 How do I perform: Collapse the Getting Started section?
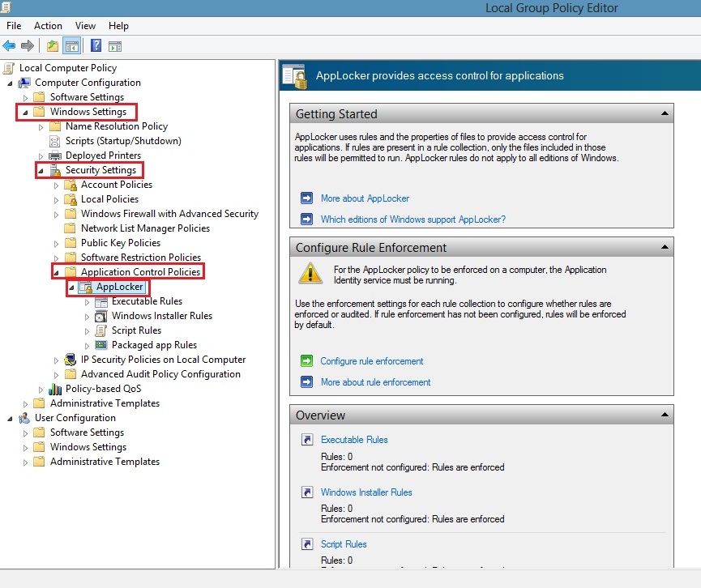coord(665,113)
